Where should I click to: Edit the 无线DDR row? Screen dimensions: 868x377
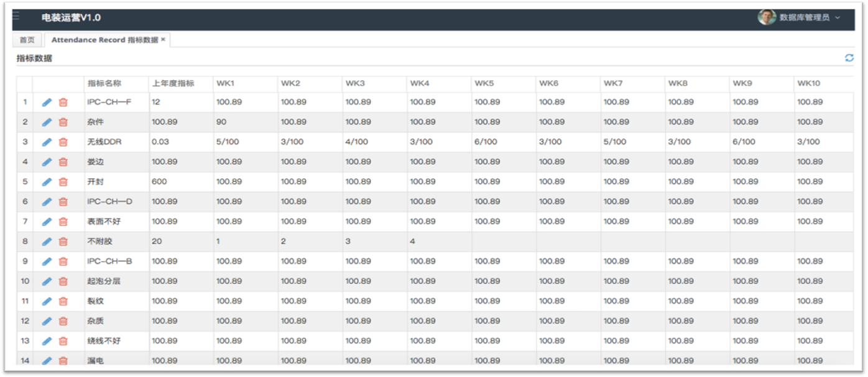pyautogui.click(x=47, y=142)
